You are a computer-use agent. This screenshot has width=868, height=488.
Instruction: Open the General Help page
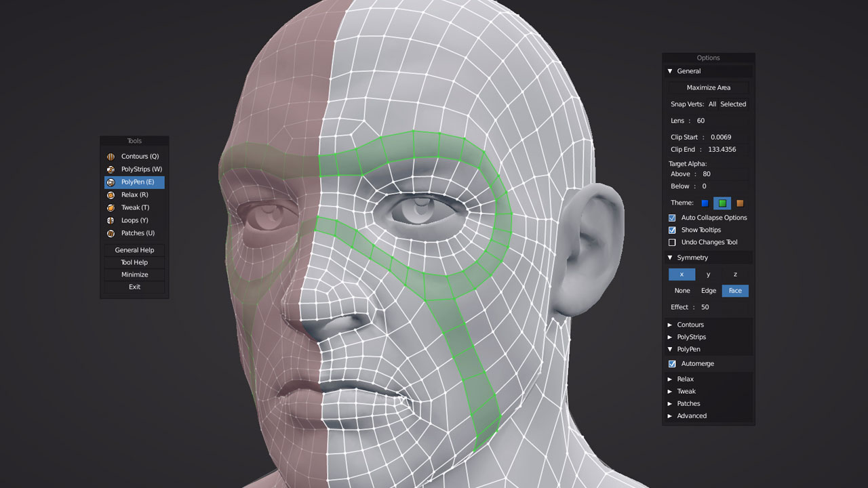click(134, 249)
